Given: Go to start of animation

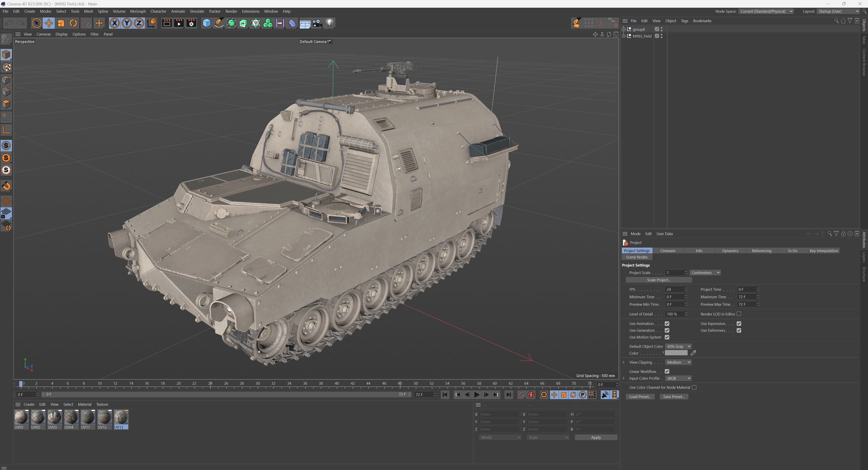Looking at the screenshot, I should 445,395.
